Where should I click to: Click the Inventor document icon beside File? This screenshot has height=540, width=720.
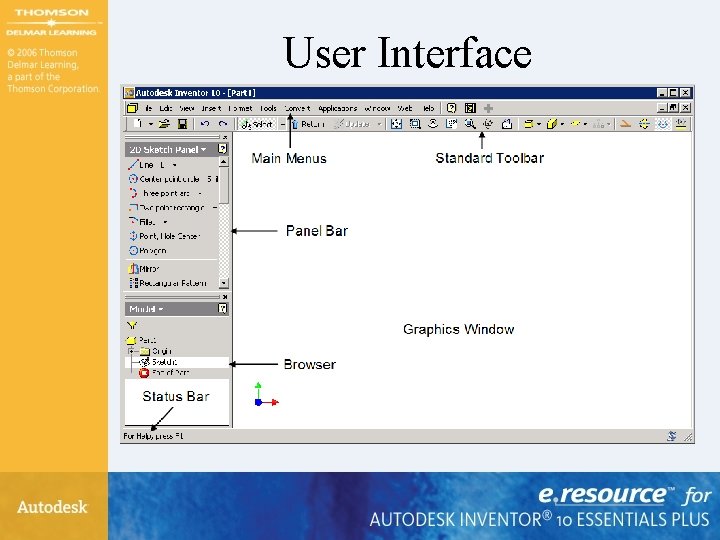(132, 108)
